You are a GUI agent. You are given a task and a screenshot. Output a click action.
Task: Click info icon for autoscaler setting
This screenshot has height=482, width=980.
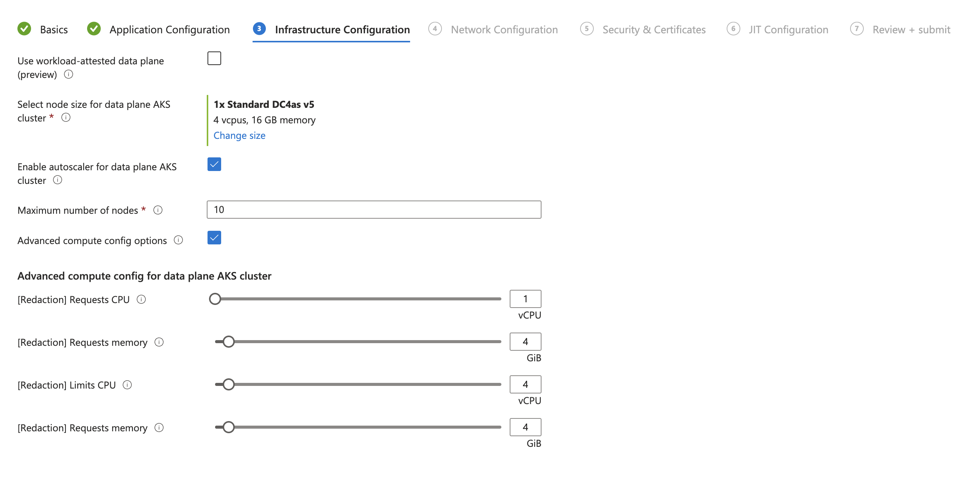58,180
